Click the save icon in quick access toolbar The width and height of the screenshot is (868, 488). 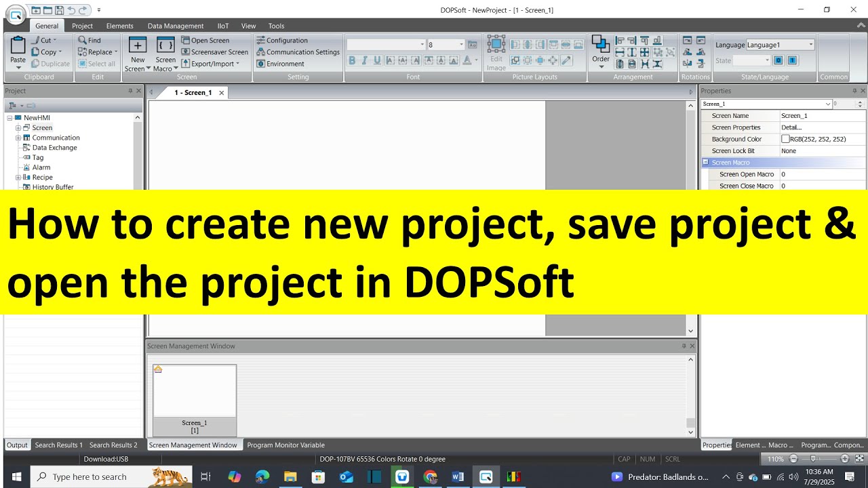pyautogui.click(x=60, y=10)
